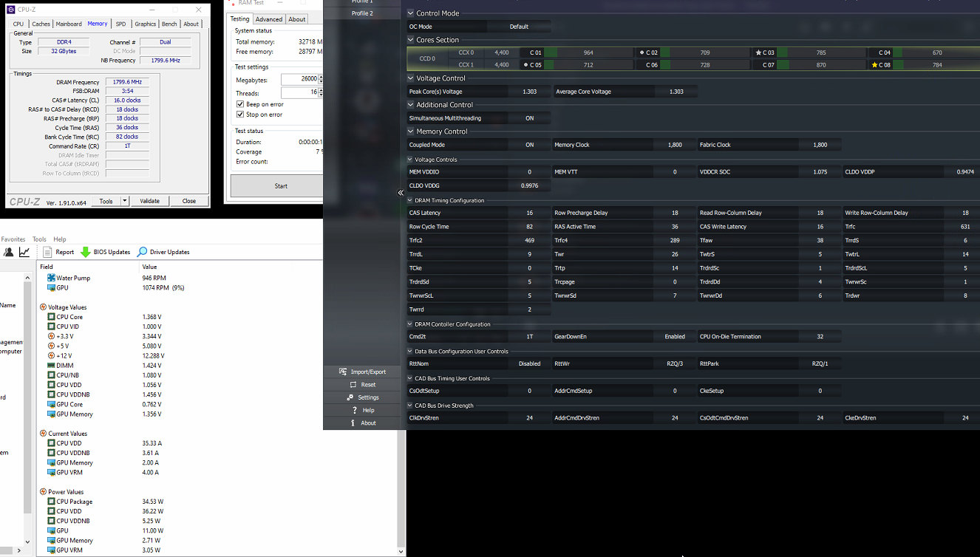The image size is (980, 557).
Task: Click the Settings gear icon in Ryzen Master
Action: (351, 397)
